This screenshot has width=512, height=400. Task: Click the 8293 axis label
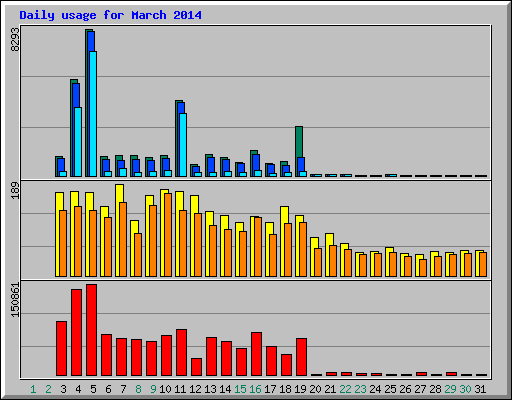pos(15,39)
